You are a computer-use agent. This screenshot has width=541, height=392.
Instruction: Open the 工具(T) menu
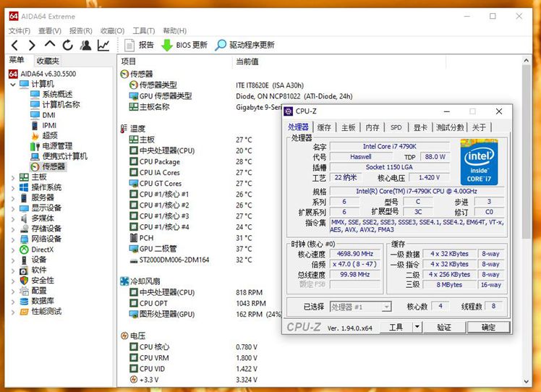(144, 30)
